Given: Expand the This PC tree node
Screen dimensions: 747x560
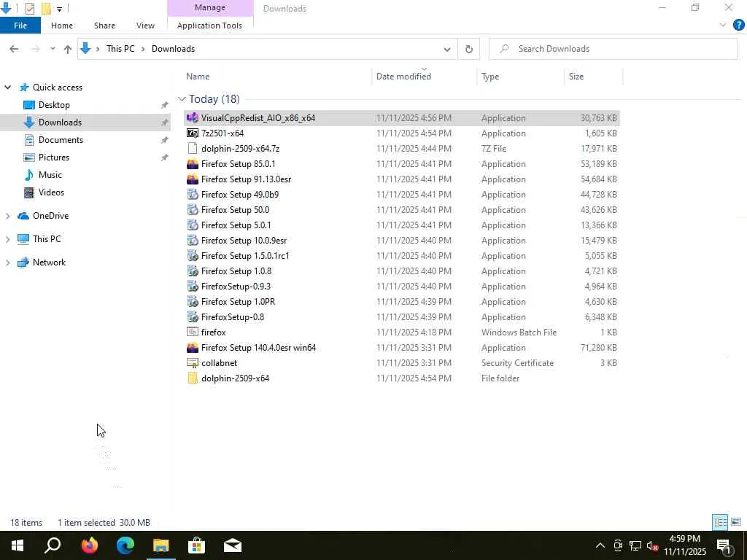Looking at the screenshot, I should point(7,239).
